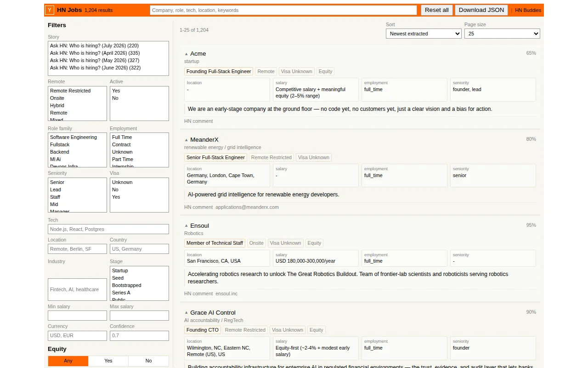Select Ml Ai role family

(77, 159)
